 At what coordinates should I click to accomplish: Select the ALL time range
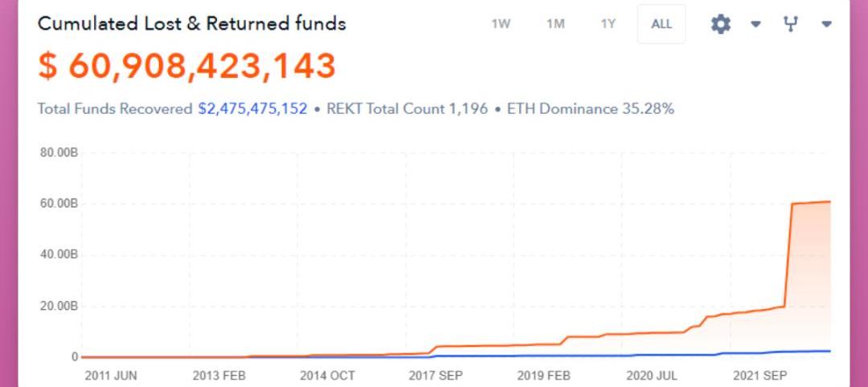tap(661, 24)
